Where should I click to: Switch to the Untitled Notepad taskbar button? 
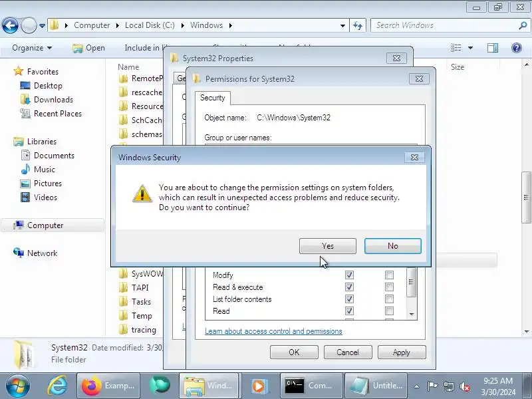click(376, 386)
